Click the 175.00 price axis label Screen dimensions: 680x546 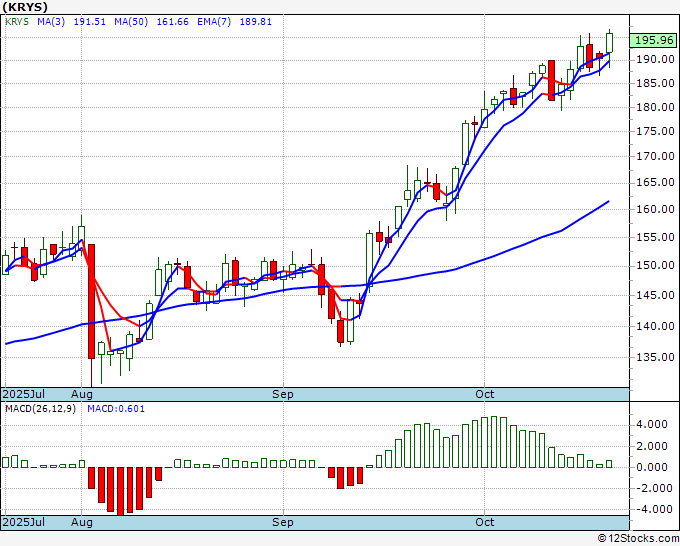[655, 131]
